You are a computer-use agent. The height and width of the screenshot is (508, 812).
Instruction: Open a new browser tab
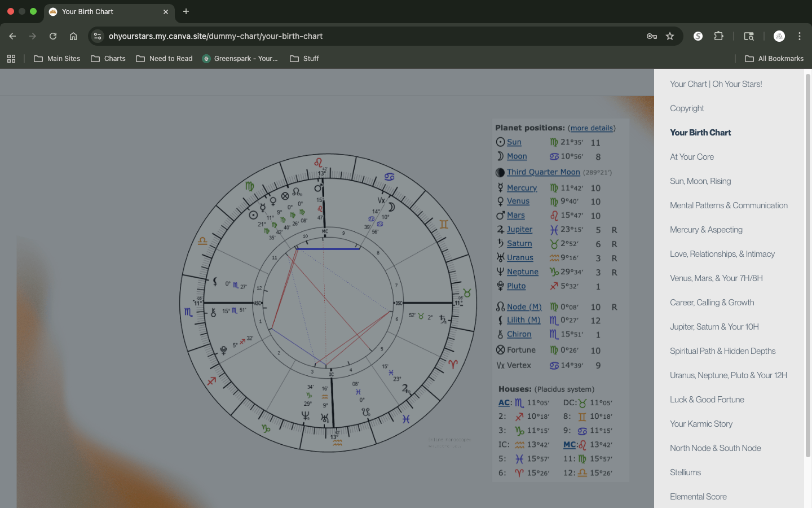(186, 11)
